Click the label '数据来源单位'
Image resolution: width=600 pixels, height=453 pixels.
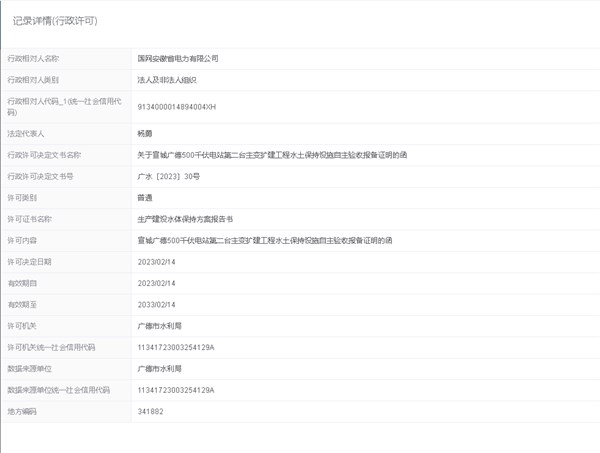[29, 369]
